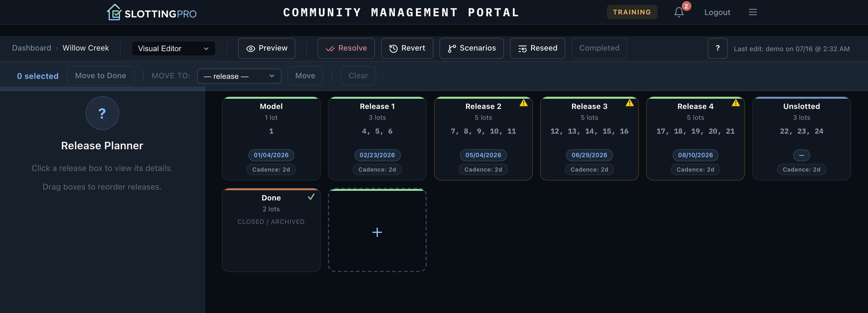
Task: Click the Release Planner heading
Action: [102, 146]
